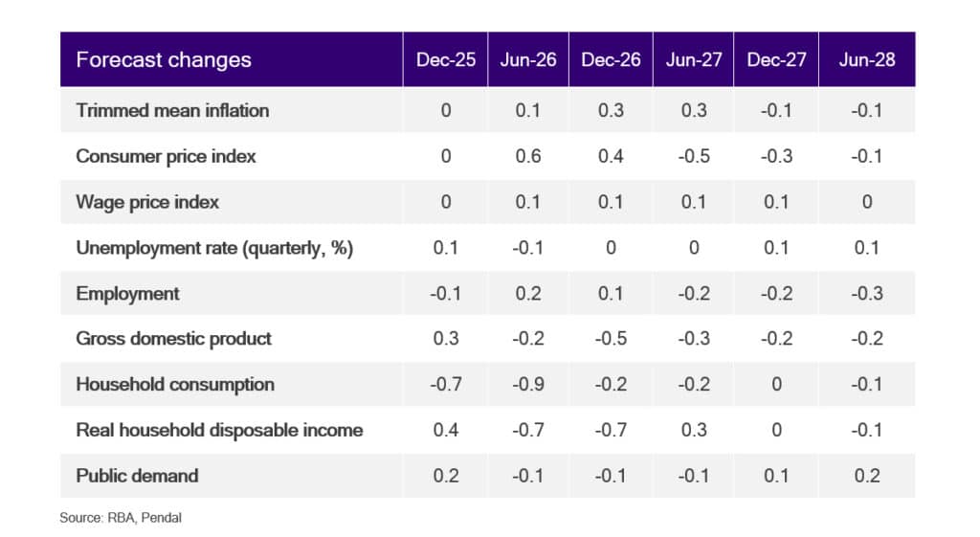Select the Dec-25 column header
This screenshot has width=980, height=537.
tap(446, 59)
